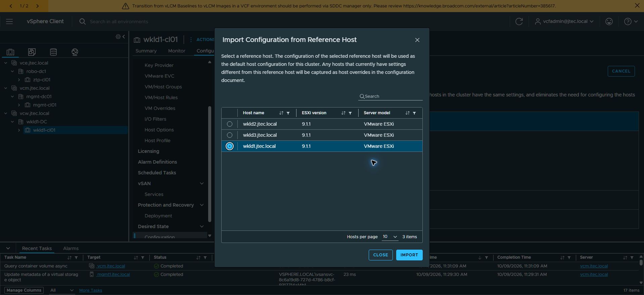The height and width of the screenshot is (295, 644).
Task: Open the Summary tab
Action: pos(146,51)
